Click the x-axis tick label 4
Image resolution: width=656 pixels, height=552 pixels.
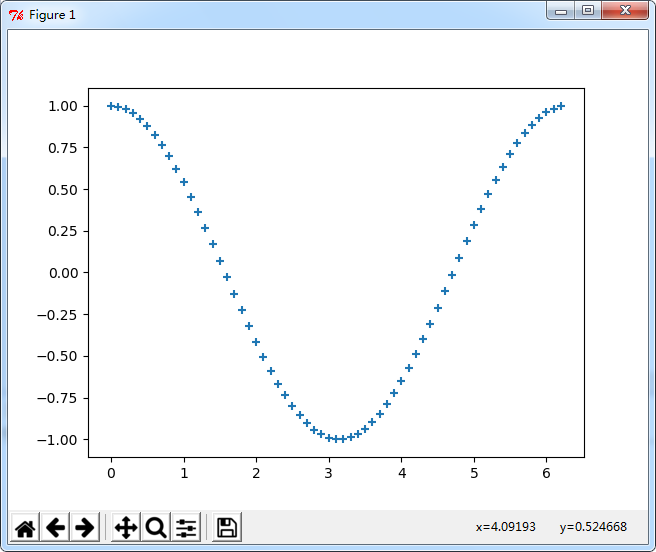point(402,473)
